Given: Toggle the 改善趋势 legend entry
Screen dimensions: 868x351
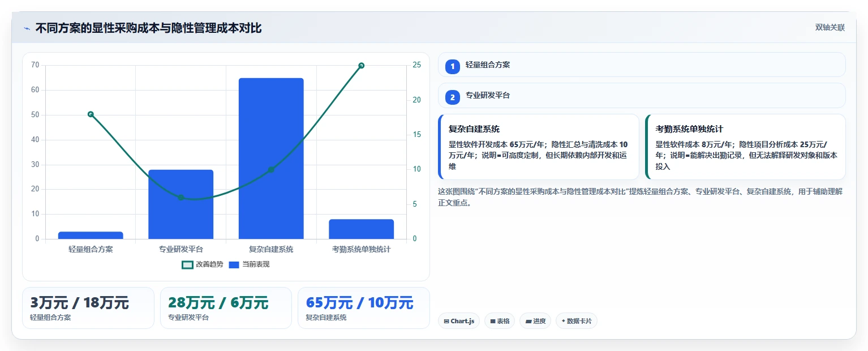Looking at the screenshot, I should [x=202, y=264].
